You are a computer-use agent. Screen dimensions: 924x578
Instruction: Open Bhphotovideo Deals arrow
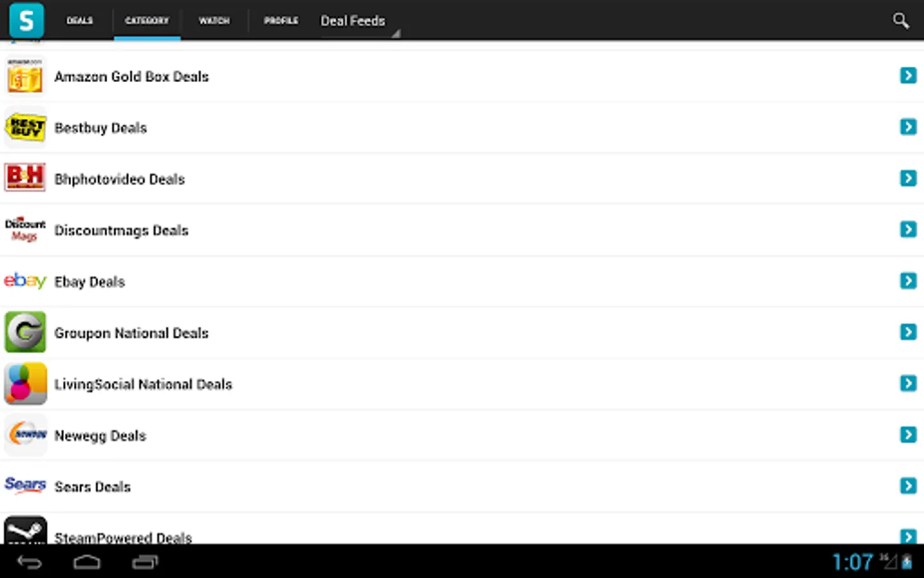908,178
